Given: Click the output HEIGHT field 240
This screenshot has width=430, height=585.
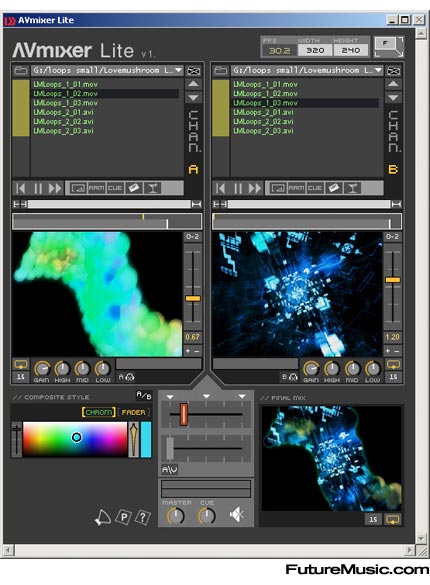Looking at the screenshot, I should (351, 50).
